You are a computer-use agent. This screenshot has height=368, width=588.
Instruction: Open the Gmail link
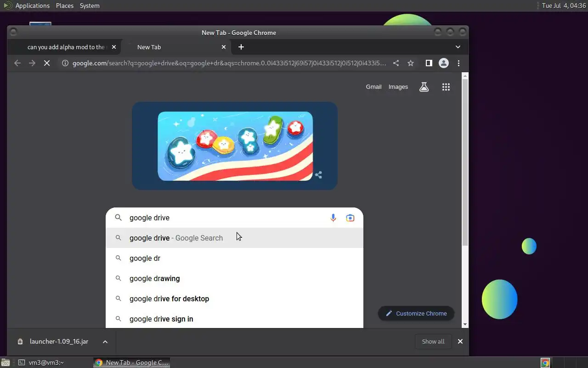click(373, 87)
